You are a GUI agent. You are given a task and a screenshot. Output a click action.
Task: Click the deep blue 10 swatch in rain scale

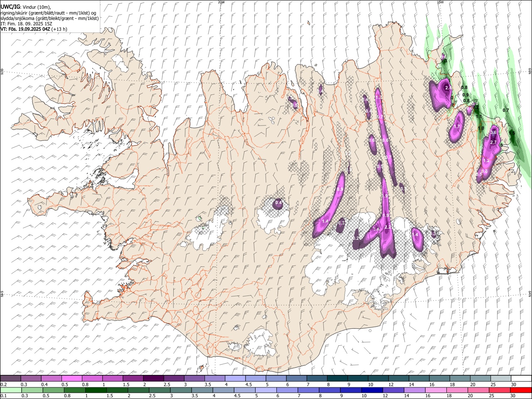pos(372,390)
